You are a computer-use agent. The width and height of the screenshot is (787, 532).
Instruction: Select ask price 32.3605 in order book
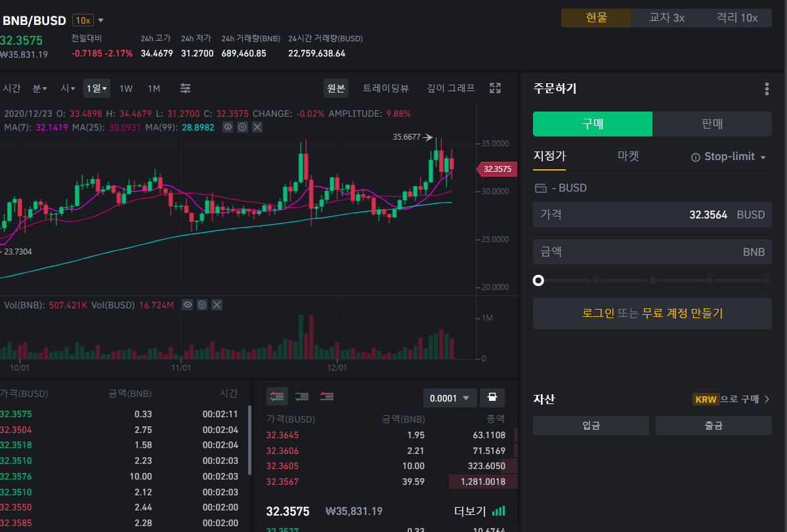click(x=282, y=466)
